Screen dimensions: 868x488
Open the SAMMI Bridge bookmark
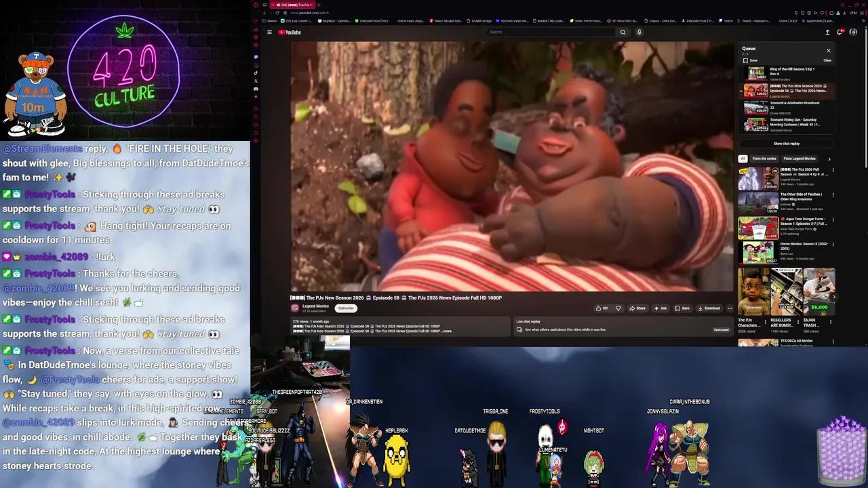(x=479, y=21)
